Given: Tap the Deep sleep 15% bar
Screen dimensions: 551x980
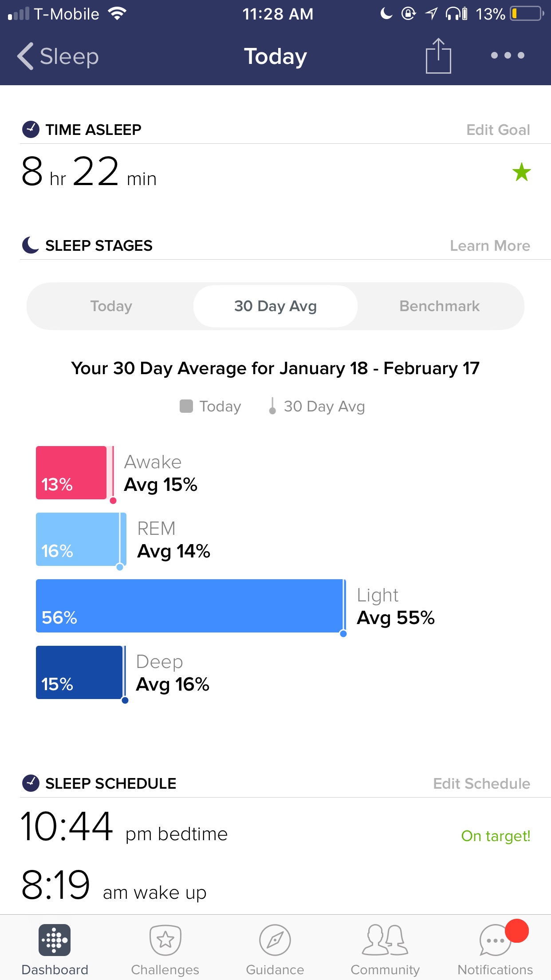Looking at the screenshot, I should pyautogui.click(x=79, y=672).
